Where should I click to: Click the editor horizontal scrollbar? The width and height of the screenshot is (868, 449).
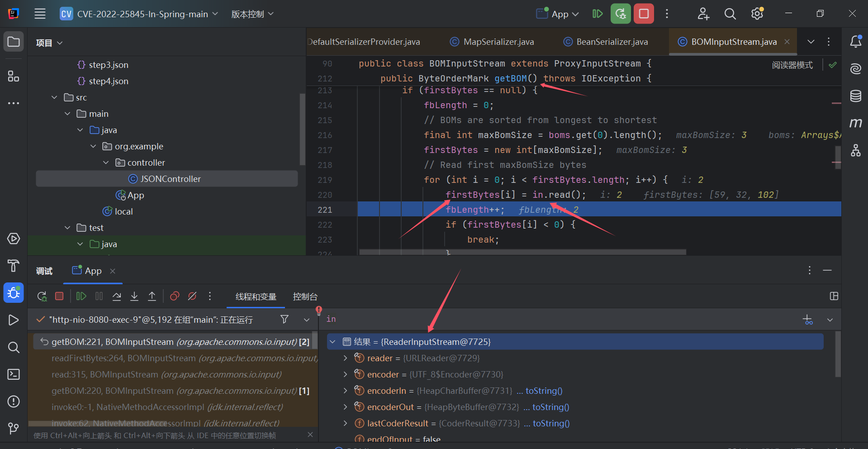(522, 252)
